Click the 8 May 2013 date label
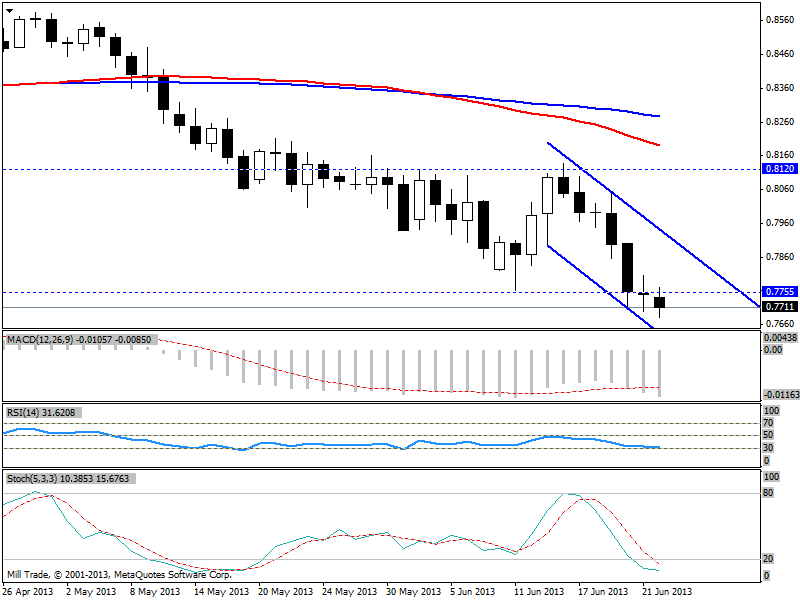This screenshot has height=600, width=800. pos(156,592)
